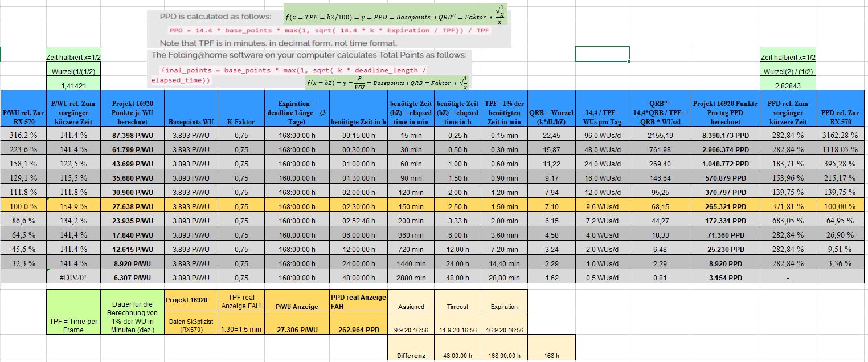Viewport: 868px width, 362px height.
Task: Select the 1440 min cell
Action: pyautogui.click(x=411, y=263)
